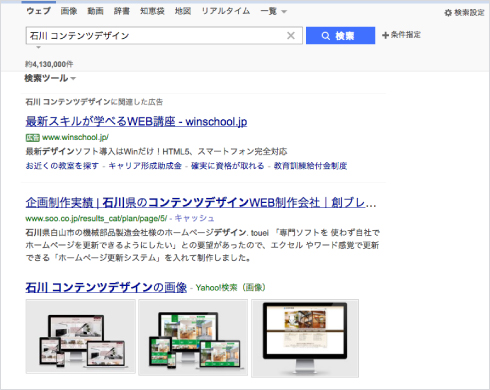Open the リアルタイム tab

226,11
